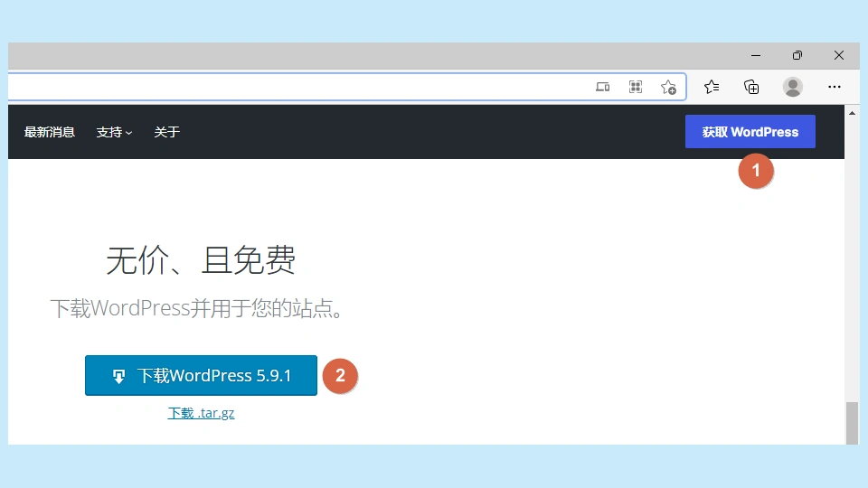Click the orange step 1 marker
This screenshot has width=868, height=488.
756,170
